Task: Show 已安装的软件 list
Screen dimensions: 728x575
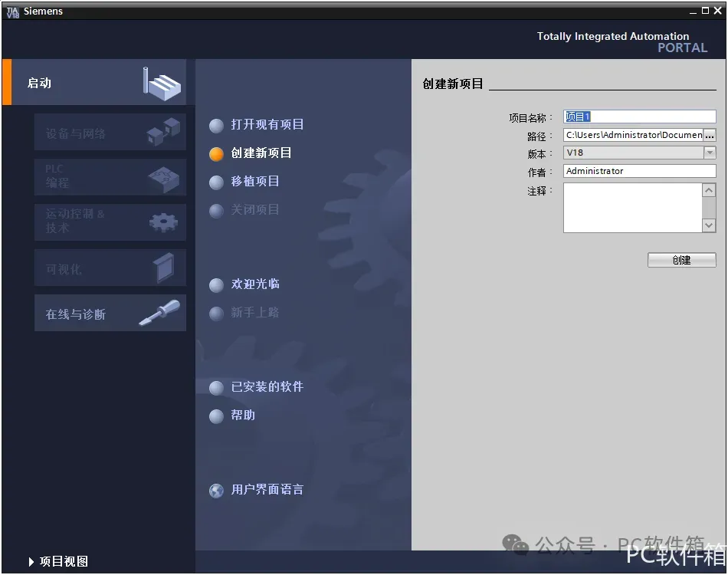Action: (x=267, y=386)
